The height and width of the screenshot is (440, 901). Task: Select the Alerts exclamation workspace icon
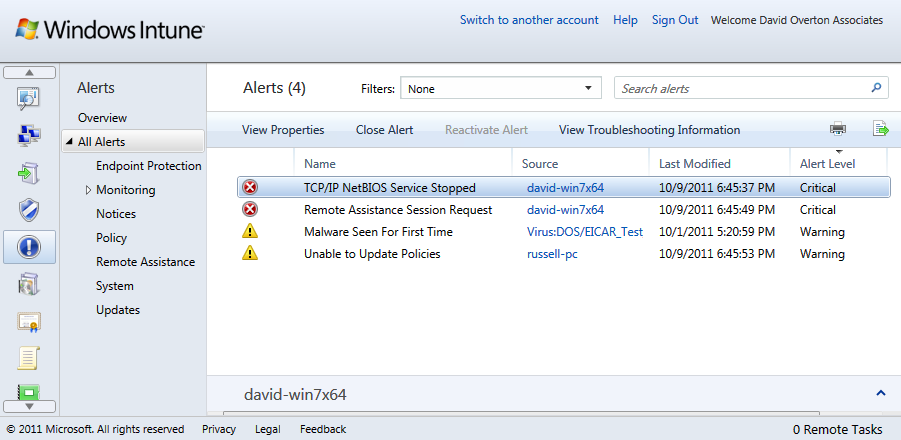click(29, 247)
